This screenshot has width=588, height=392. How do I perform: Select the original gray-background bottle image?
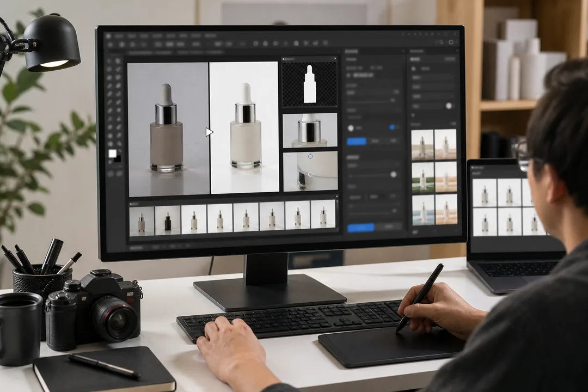[x=168, y=130]
